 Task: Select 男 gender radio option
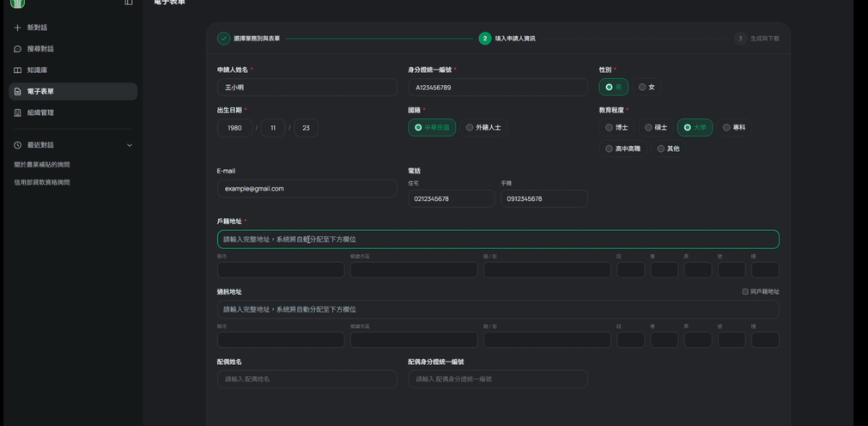tap(613, 87)
